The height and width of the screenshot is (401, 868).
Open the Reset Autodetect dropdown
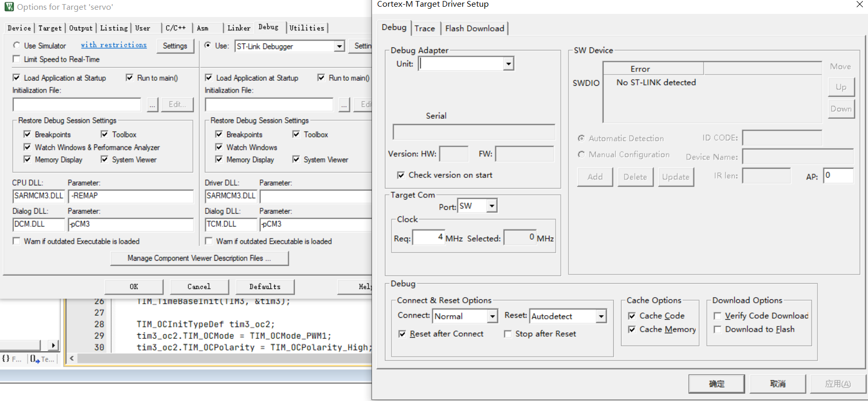(x=601, y=316)
